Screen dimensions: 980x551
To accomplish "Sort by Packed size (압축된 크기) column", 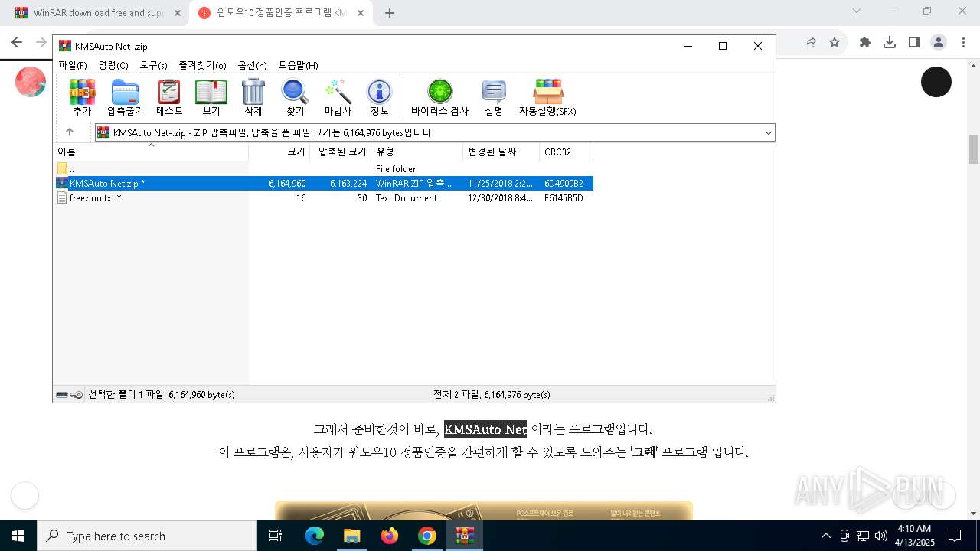I will [341, 152].
